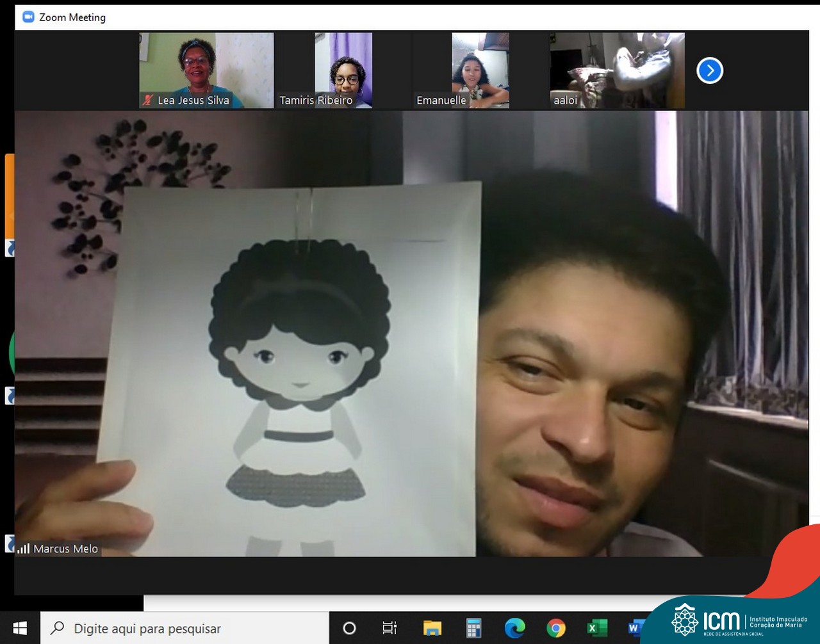Click Marcus Melo's signal strength icon
This screenshot has height=644, width=820.
[x=24, y=549]
